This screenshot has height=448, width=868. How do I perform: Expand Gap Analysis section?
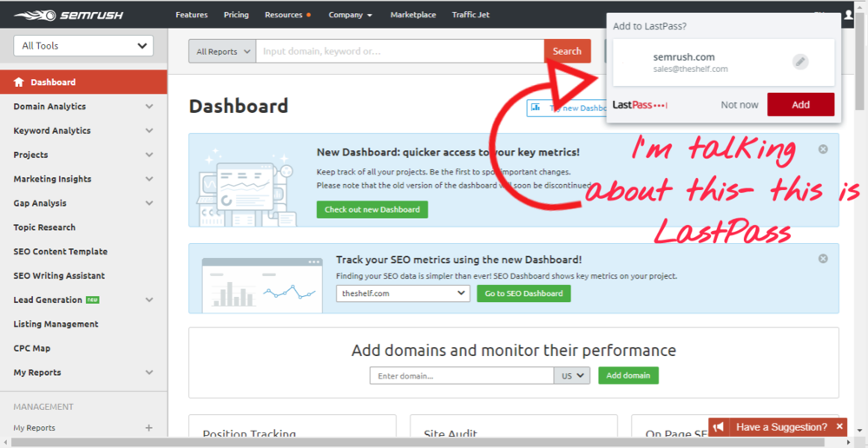(x=149, y=203)
